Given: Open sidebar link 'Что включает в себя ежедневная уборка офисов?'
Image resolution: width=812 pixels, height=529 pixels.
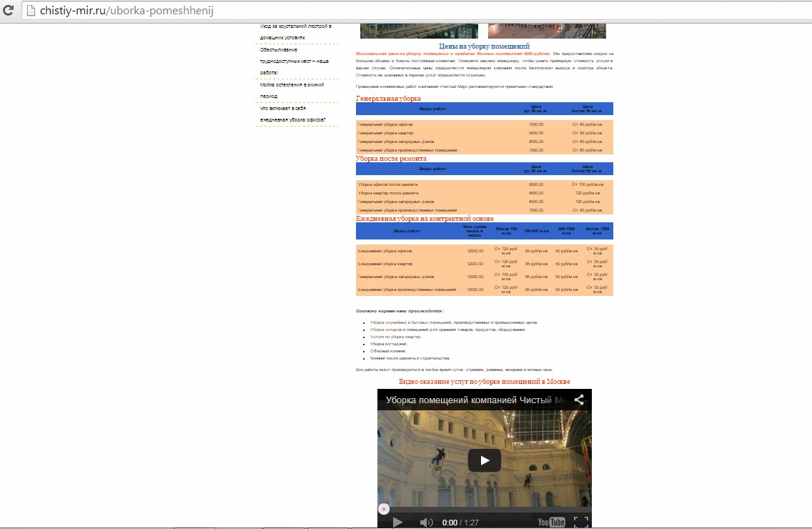Looking at the screenshot, I should coord(292,114).
